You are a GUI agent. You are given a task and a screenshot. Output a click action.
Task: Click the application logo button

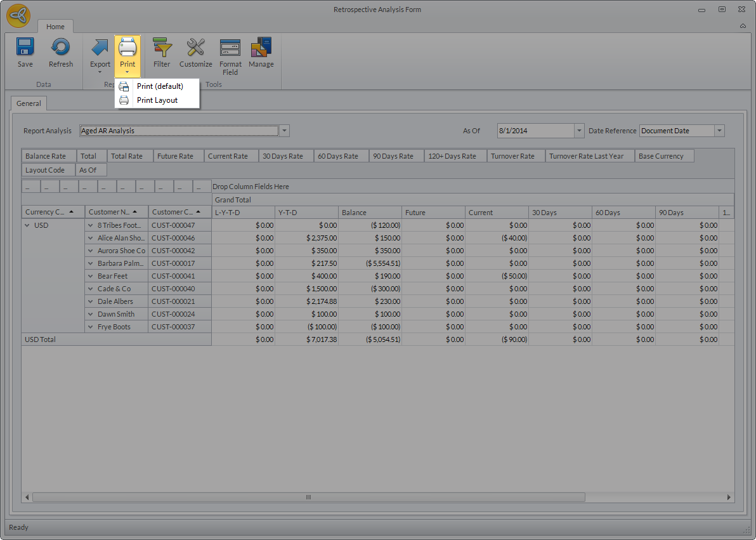(18, 16)
